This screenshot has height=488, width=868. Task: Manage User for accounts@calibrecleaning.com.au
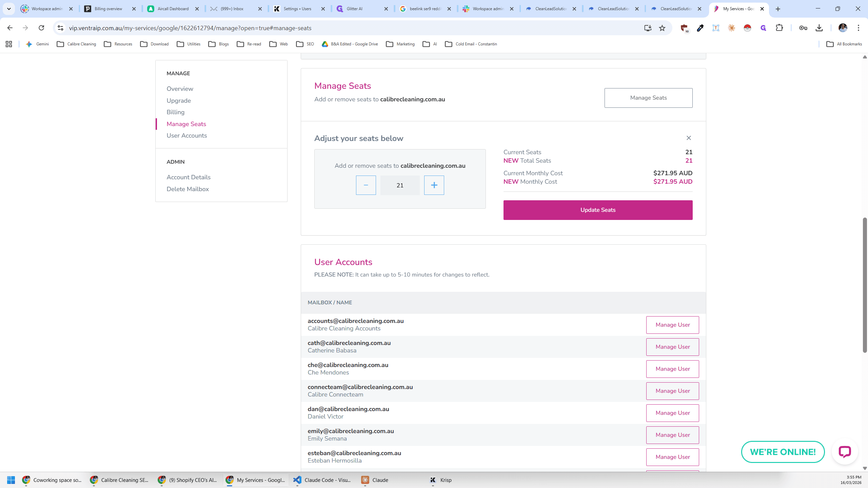tap(672, 325)
